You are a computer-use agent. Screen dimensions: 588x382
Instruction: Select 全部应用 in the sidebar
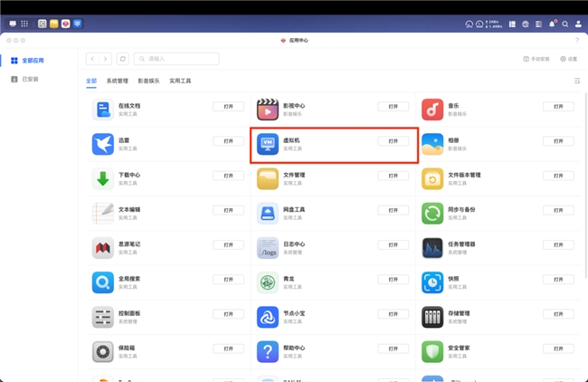[x=39, y=61]
